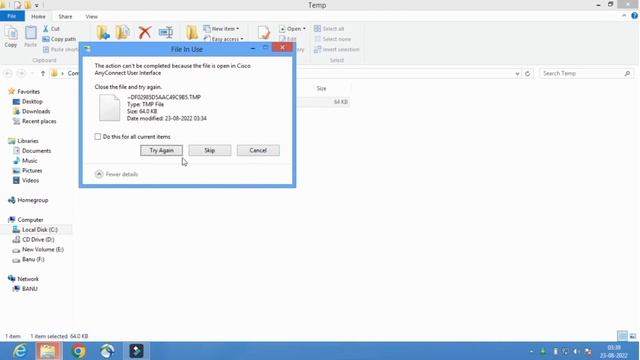This screenshot has width=640, height=360.
Task: Click the New folder icon
Action: coord(191,32)
